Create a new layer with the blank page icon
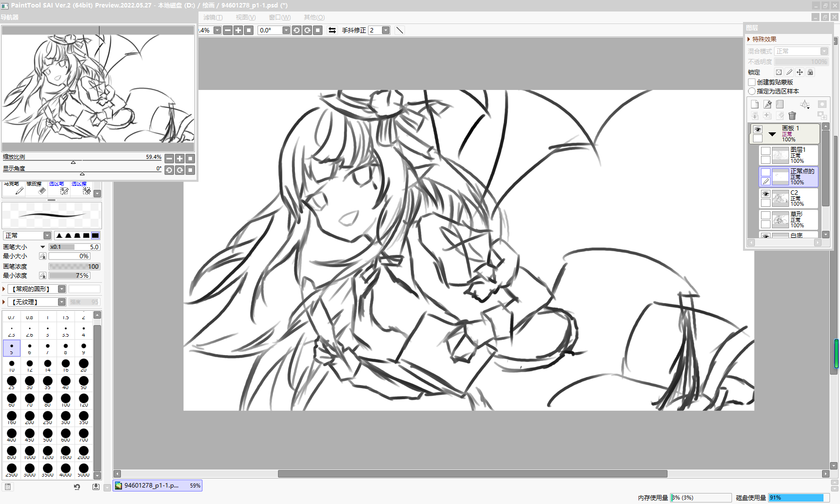The width and height of the screenshot is (840, 504). tap(754, 104)
